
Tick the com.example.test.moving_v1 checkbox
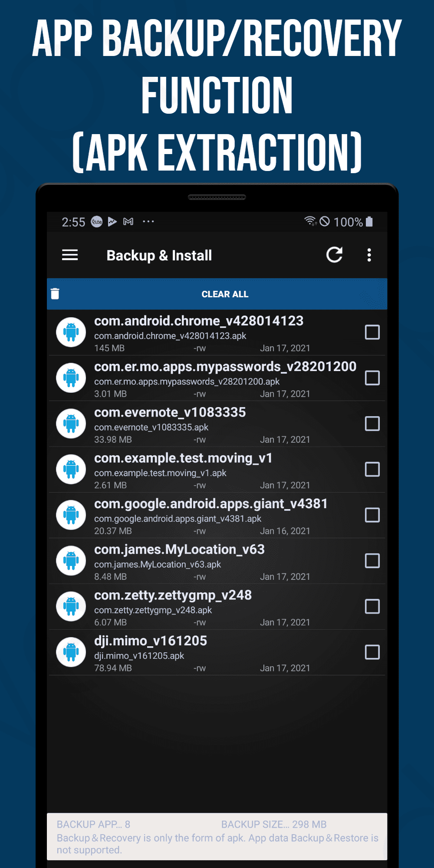[372, 469]
